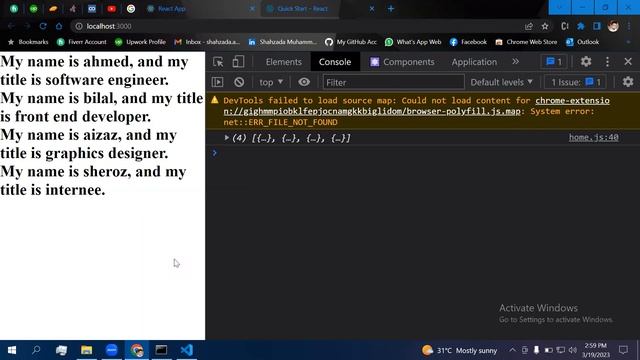Show hidden system tray icons chevron
The width and height of the screenshot is (640, 360).
coord(512,350)
